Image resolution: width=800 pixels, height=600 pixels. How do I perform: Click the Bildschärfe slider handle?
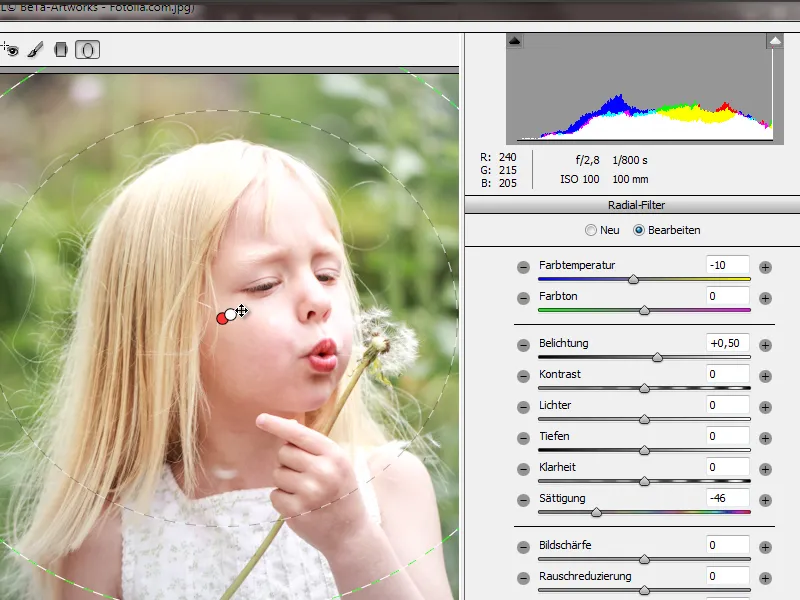click(x=644, y=559)
